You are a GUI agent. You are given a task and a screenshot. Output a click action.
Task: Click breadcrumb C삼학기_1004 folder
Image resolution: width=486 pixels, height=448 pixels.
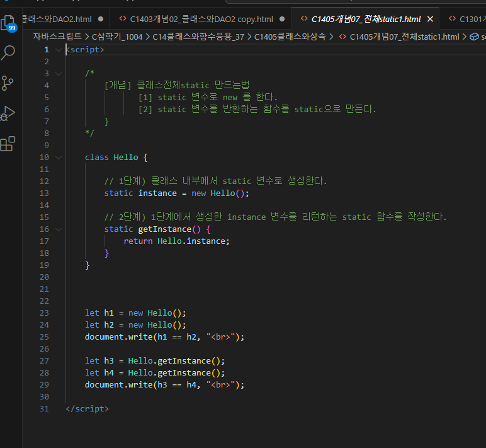(117, 37)
